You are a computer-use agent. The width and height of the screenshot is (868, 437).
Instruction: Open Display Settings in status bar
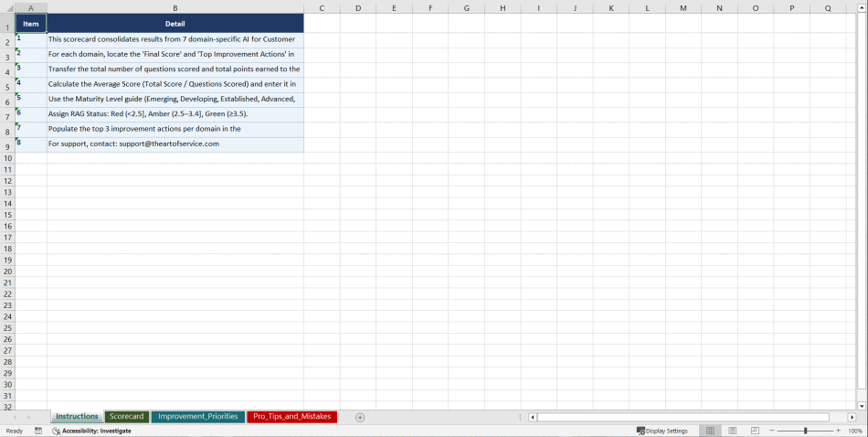662,431
